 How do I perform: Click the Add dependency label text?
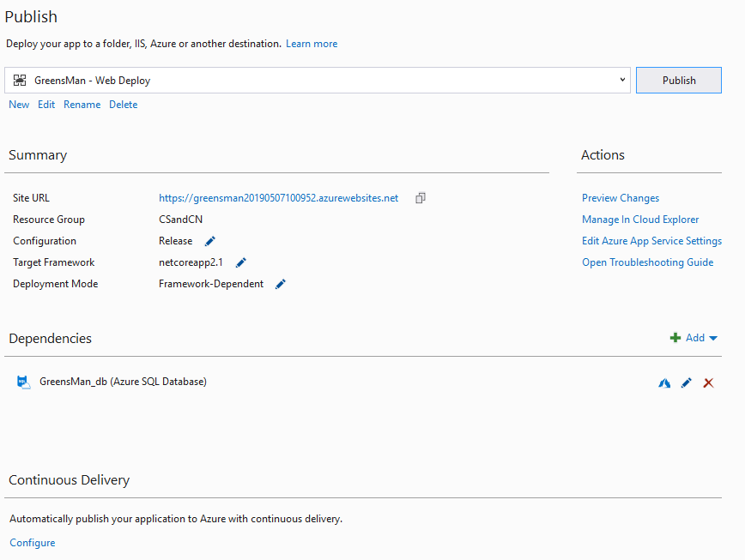pyautogui.click(x=695, y=337)
